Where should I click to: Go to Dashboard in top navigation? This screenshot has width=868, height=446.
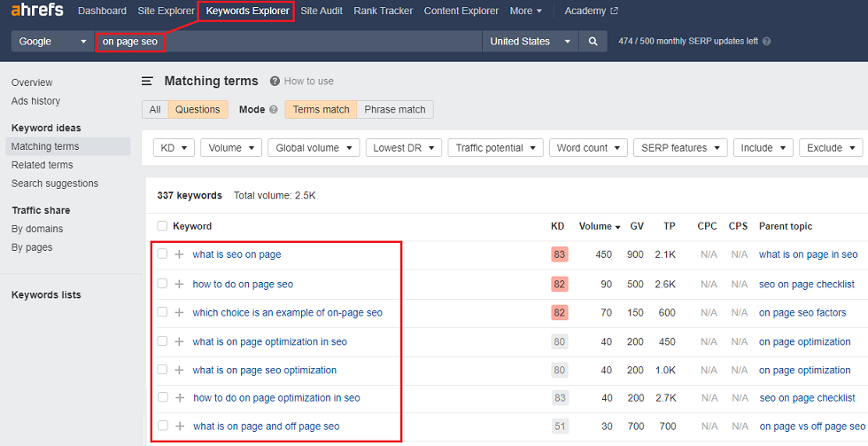tap(102, 11)
